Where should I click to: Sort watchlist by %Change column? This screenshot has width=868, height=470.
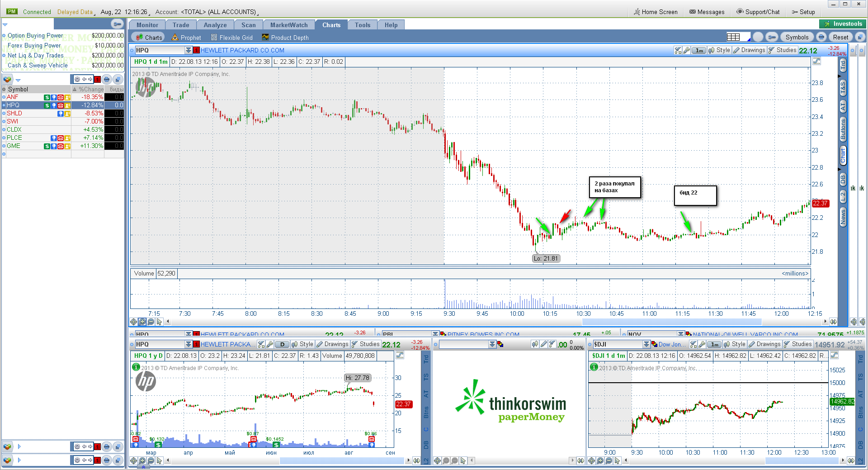pos(88,89)
